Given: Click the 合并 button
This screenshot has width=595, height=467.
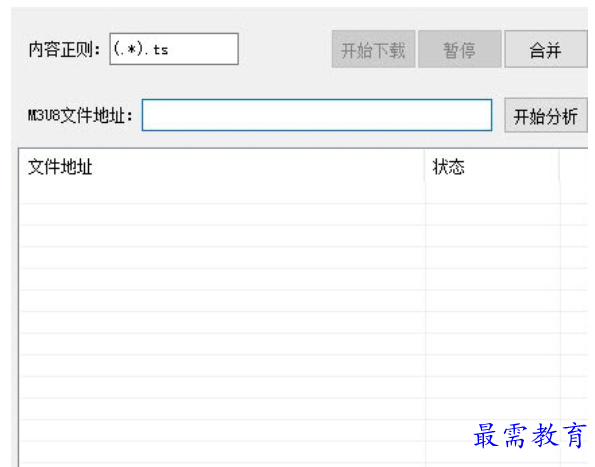Looking at the screenshot, I should [546, 49].
